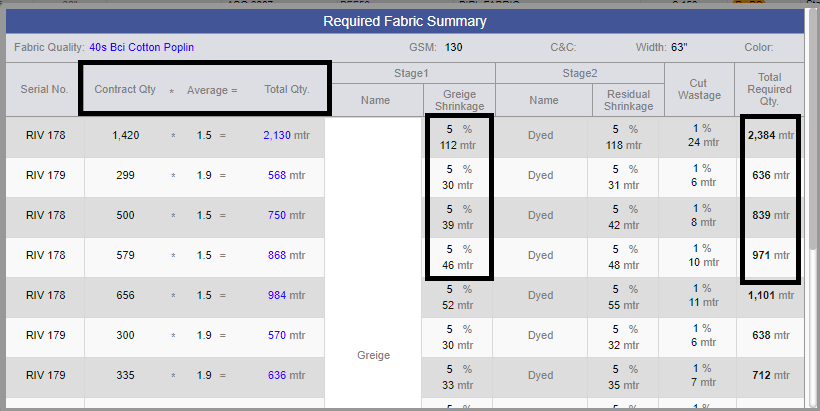
Task: Click the 2,130 mtr total quantity link
Action: (286, 135)
